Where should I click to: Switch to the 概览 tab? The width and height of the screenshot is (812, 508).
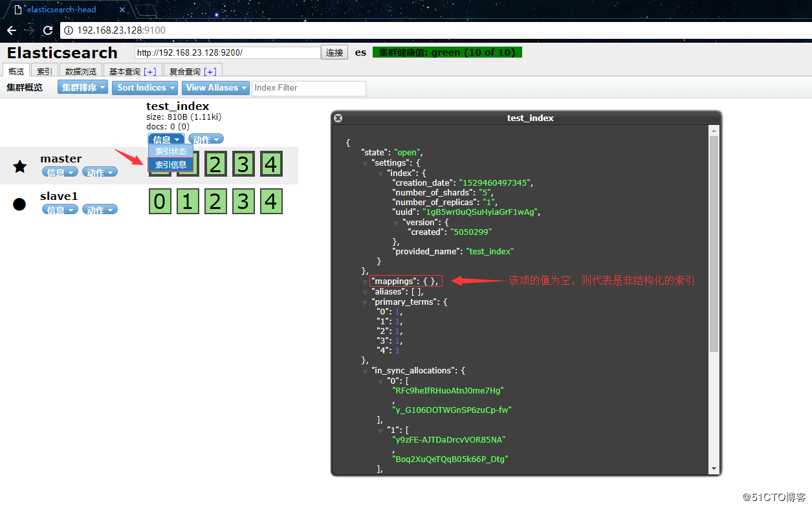click(16, 71)
